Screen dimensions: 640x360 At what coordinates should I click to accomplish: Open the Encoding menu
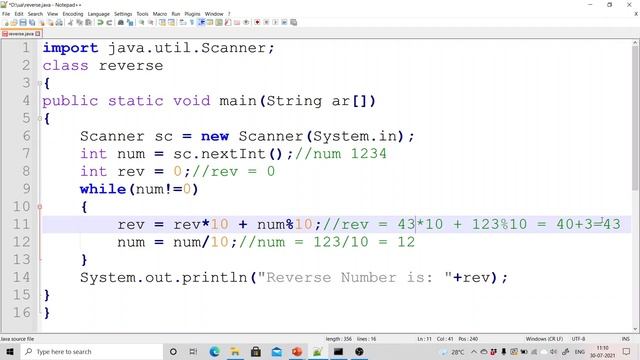click(x=73, y=14)
